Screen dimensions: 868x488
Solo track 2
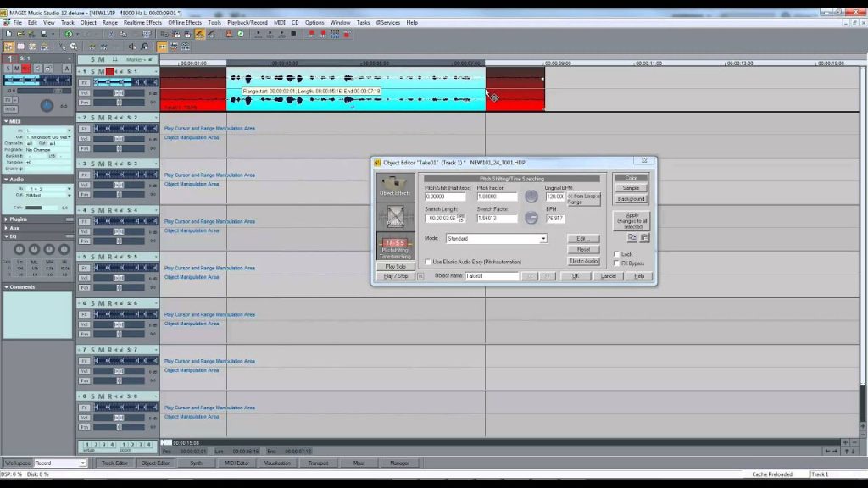[x=93, y=118]
